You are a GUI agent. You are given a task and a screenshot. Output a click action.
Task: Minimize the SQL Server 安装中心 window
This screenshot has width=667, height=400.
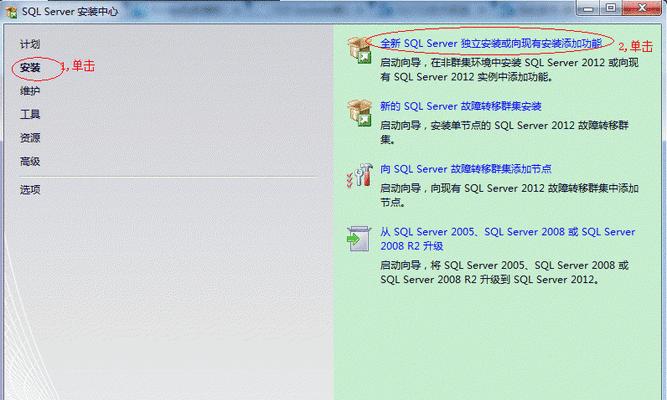point(588,9)
